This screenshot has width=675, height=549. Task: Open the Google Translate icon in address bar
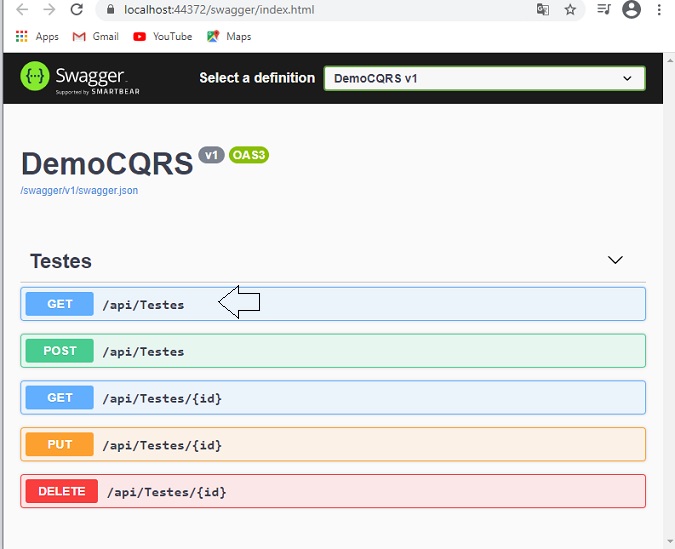(543, 9)
